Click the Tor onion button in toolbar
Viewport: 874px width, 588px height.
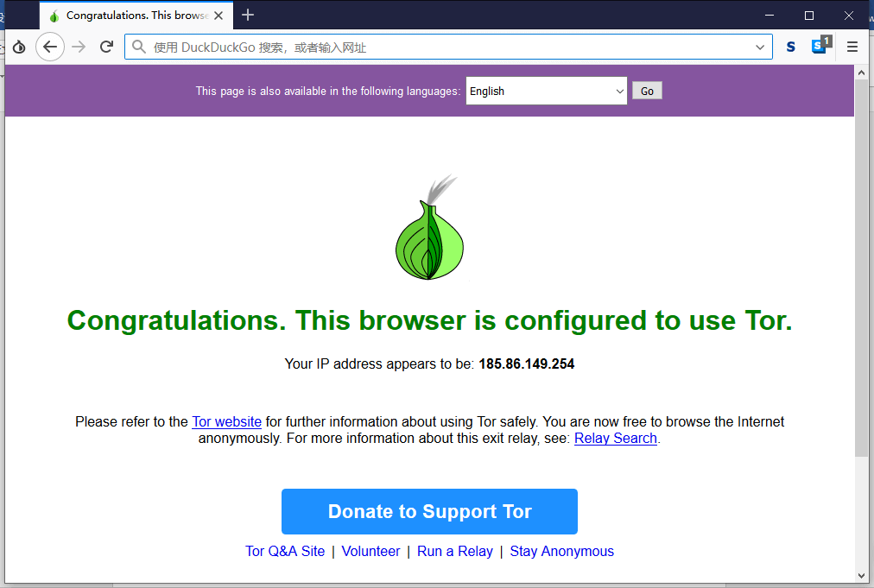[x=19, y=47]
